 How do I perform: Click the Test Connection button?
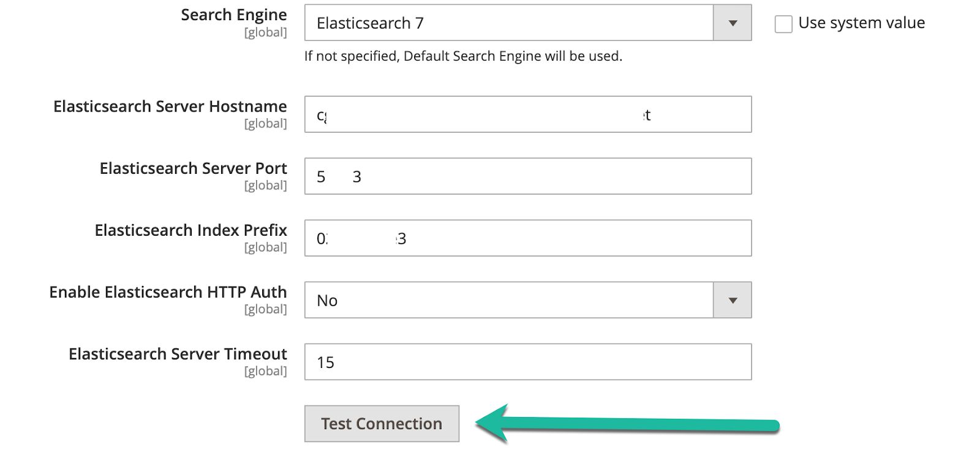(382, 423)
